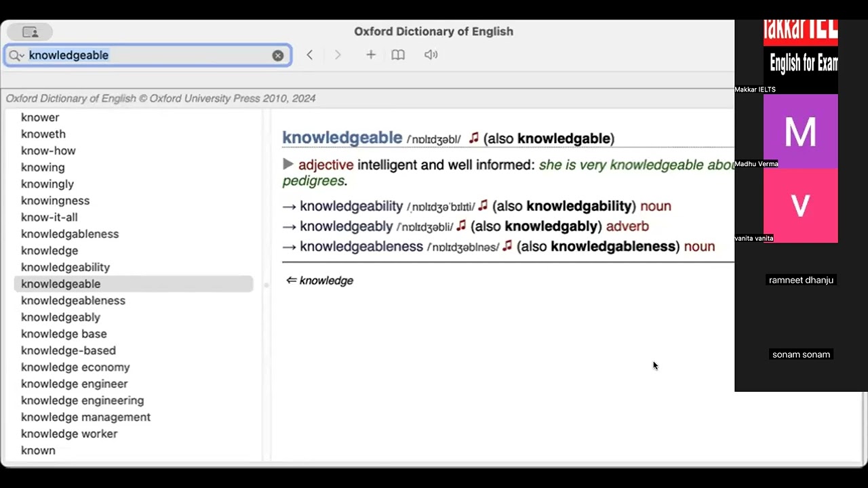Click the ramneet dhanju participant tile

tap(801, 280)
